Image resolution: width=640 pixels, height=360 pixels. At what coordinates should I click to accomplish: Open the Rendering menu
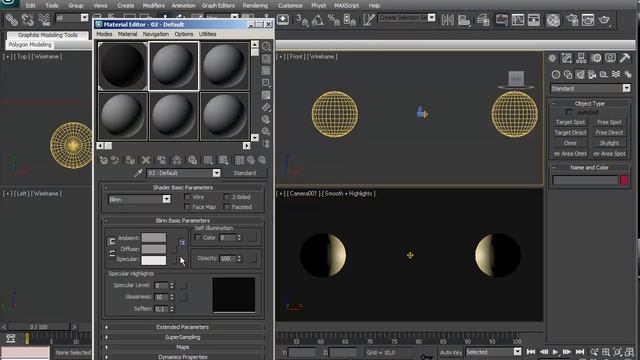click(255, 6)
